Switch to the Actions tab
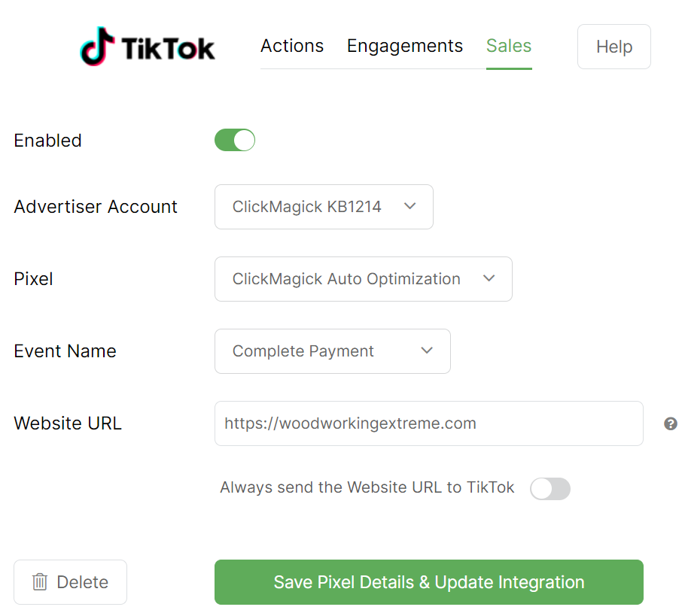685x616 pixels. pyautogui.click(x=292, y=46)
